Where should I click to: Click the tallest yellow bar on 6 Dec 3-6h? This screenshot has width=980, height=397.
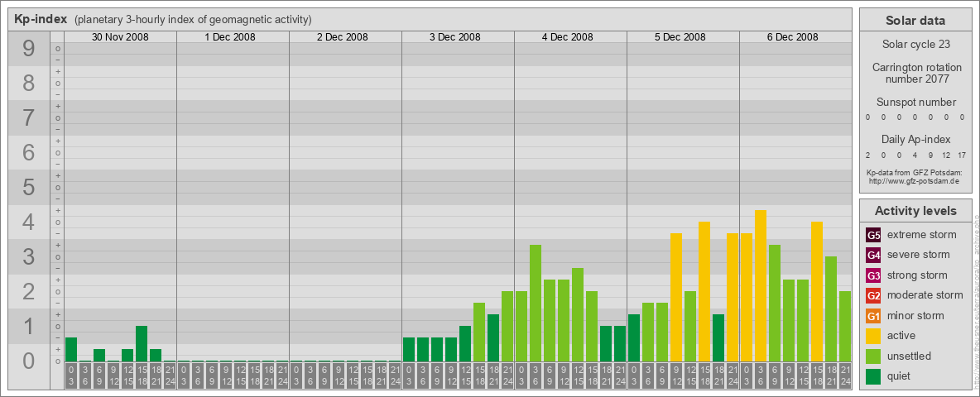760,286
